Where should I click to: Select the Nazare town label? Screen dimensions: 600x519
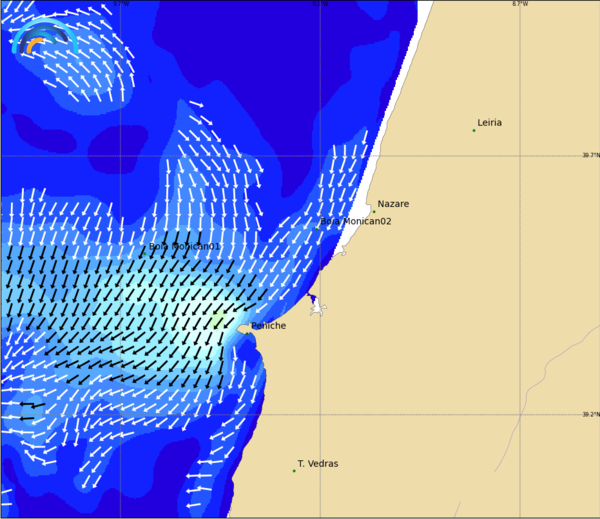[x=393, y=204]
